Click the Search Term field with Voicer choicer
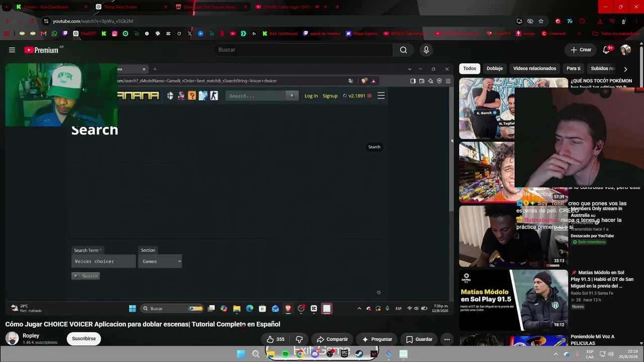 tap(104, 261)
